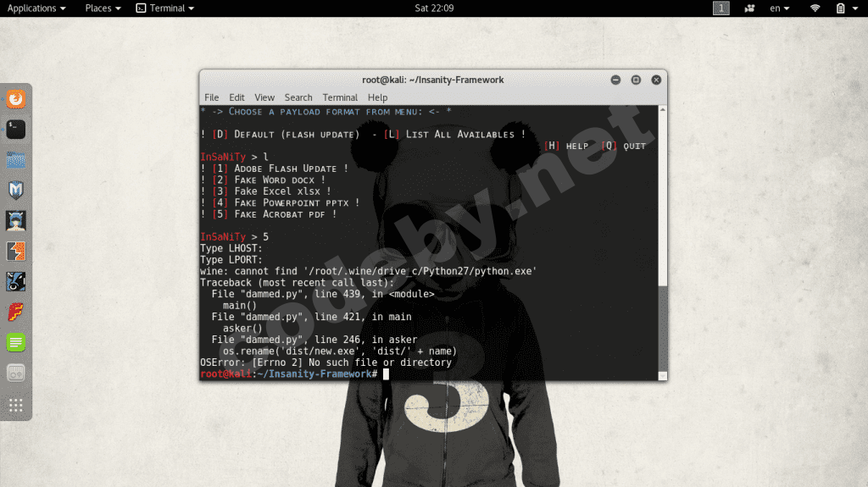Expand the system menu arrow

click(x=855, y=8)
